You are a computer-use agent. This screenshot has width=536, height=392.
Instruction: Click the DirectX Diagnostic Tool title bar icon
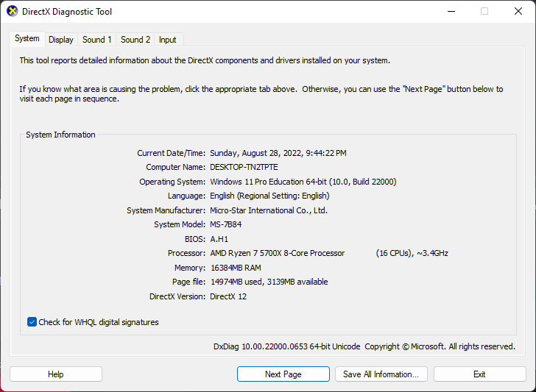[12, 12]
